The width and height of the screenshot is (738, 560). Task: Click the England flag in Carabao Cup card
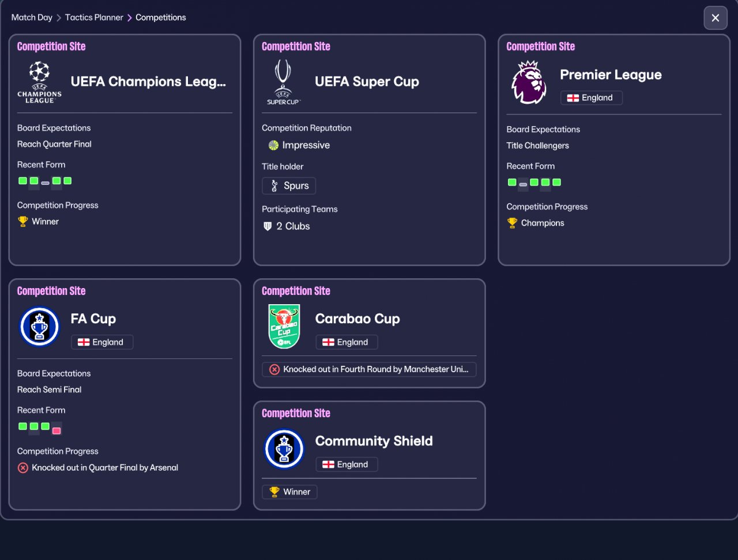[x=328, y=342]
